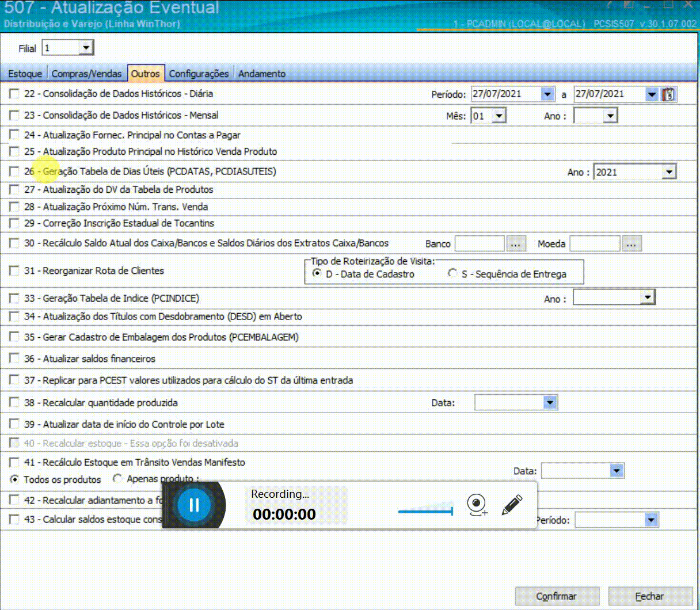
Task: Open Período dropdown for option 43
Action: (652, 520)
